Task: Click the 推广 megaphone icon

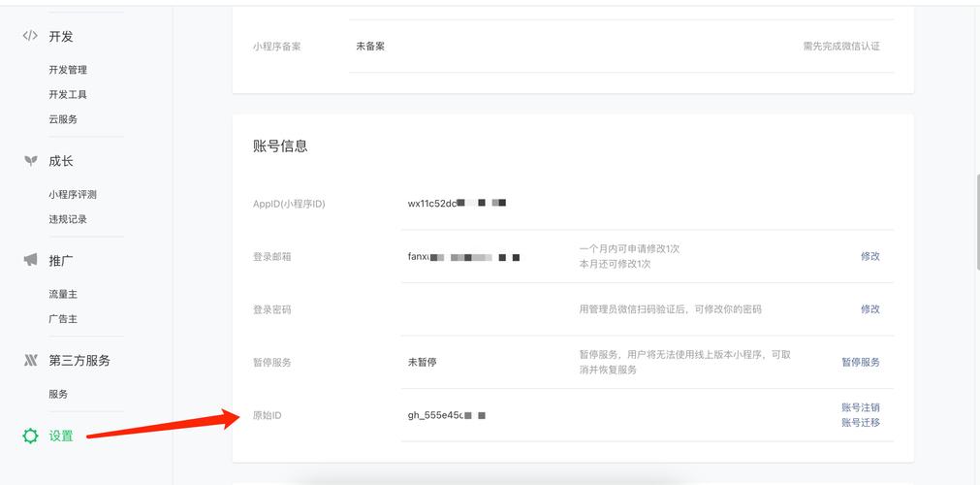Action: coord(30,260)
